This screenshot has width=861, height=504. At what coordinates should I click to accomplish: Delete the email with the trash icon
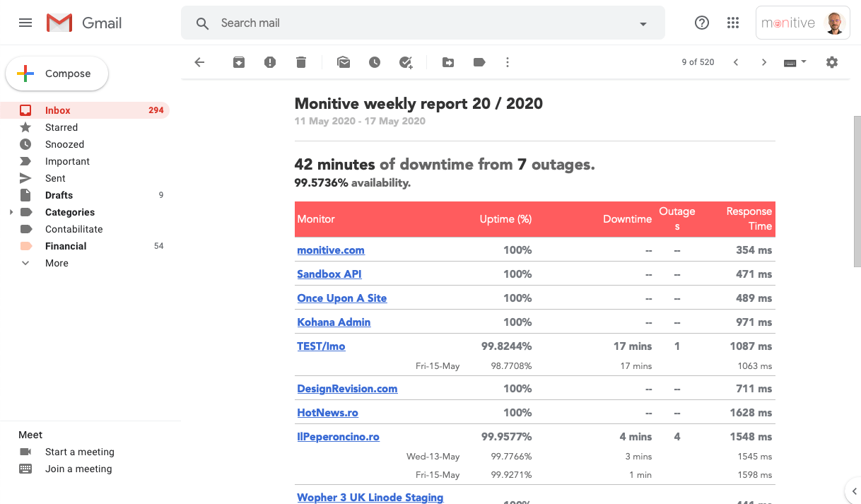click(x=301, y=62)
